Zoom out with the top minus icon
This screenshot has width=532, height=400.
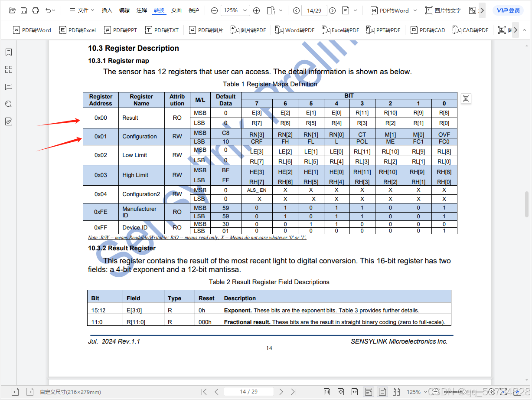(x=214, y=10)
